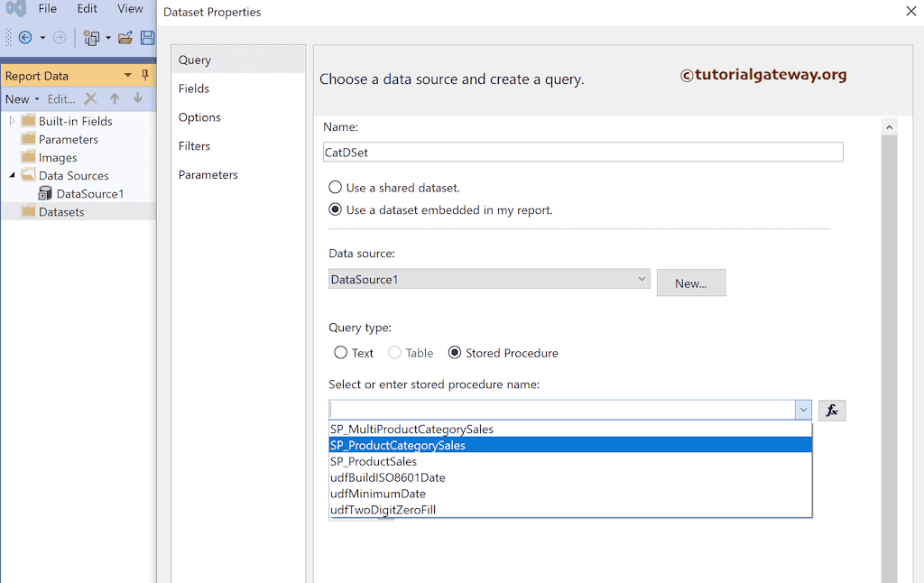This screenshot has height=583, width=924.
Task: Click the New... data source button
Action: pyautogui.click(x=690, y=282)
